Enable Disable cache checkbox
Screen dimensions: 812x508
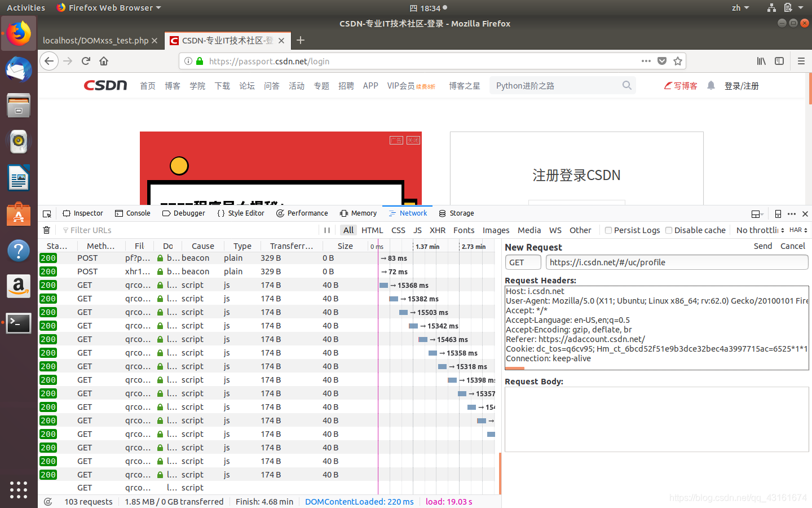coord(669,230)
